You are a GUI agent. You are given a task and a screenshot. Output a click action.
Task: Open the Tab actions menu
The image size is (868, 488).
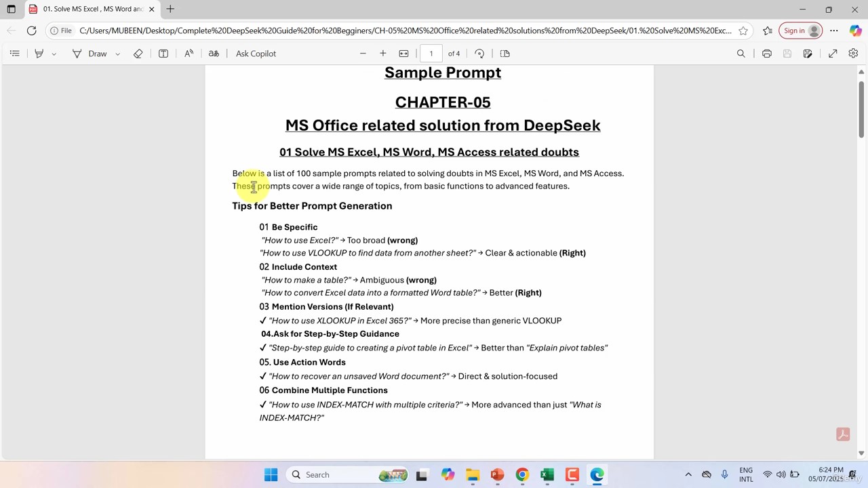coord(11,9)
